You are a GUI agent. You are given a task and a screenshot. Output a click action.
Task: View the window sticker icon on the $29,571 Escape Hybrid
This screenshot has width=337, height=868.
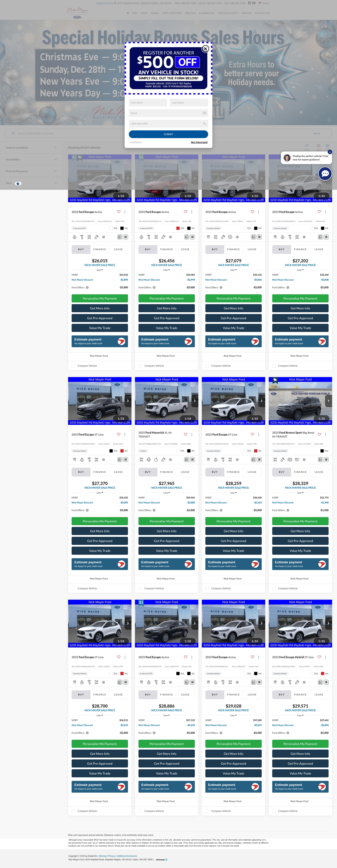pyautogui.click(x=320, y=682)
